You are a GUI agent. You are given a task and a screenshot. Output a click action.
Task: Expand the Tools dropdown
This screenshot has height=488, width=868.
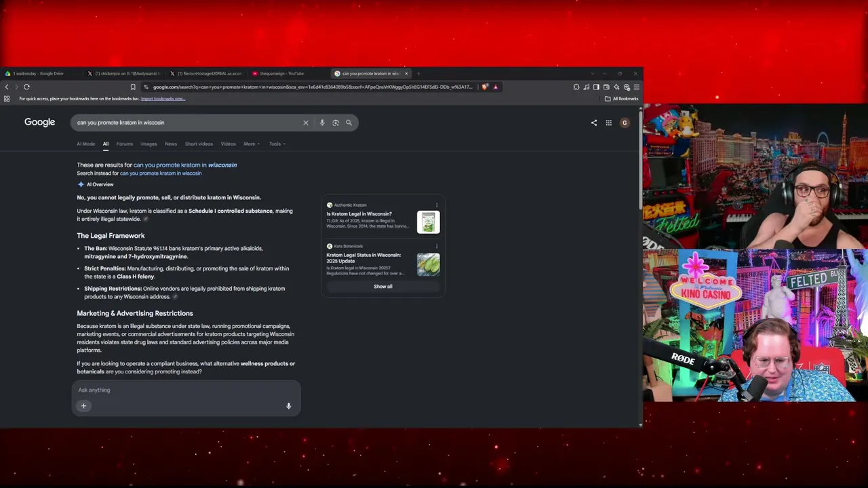(276, 144)
